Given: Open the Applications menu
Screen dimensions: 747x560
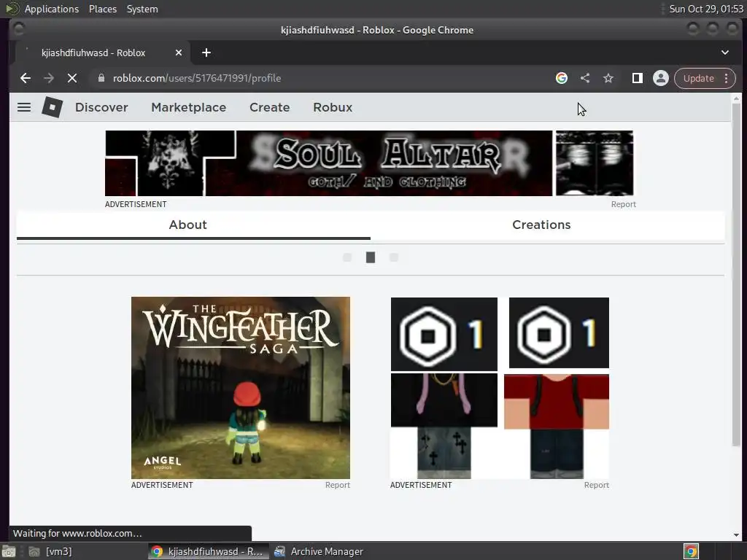Looking at the screenshot, I should [x=52, y=9].
